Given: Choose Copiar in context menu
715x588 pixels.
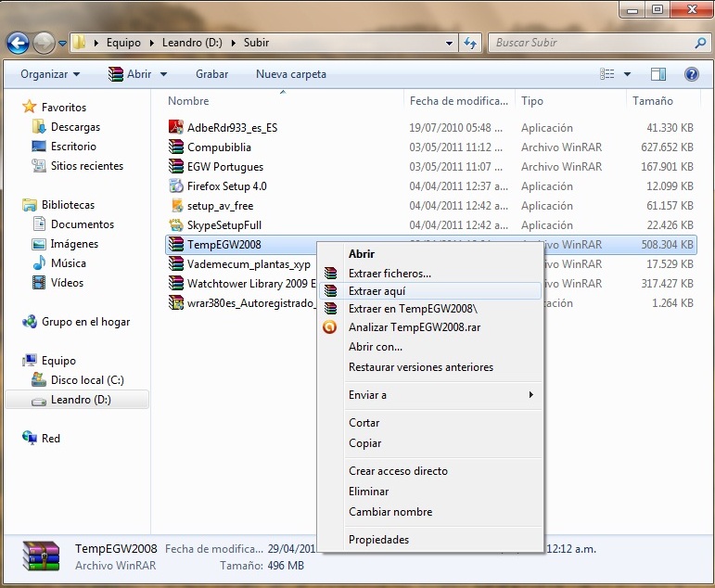Looking at the screenshot, I should (430, 443).
